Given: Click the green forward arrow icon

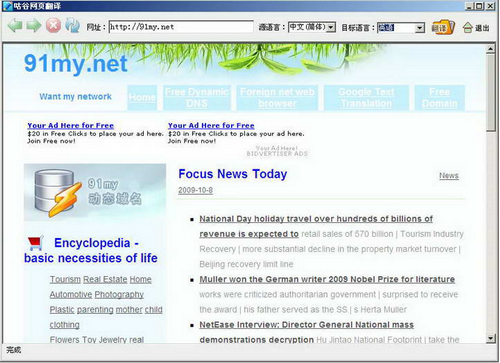Looking at the screenshot, I should 34,26.
